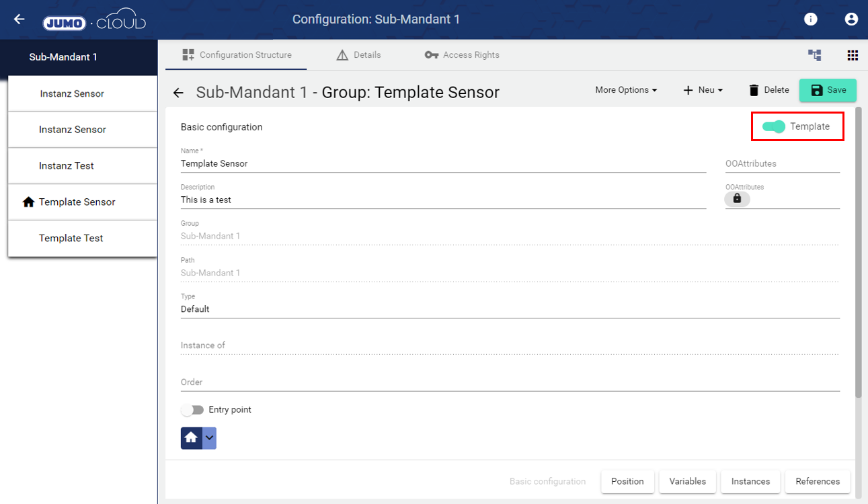This screenshot has height=504, width=868.
Task: Click the Save button
Action: 828,90
